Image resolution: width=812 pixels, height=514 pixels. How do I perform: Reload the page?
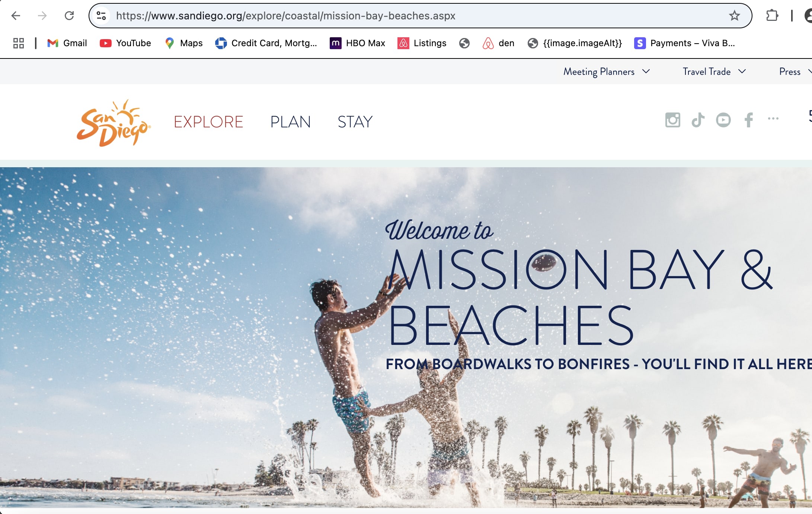[69, 16]
